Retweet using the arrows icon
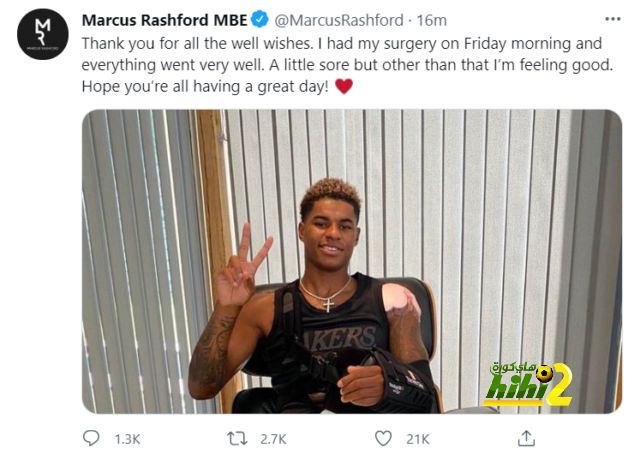The height and width of the screenshot is (454, 640). [237, 439]
